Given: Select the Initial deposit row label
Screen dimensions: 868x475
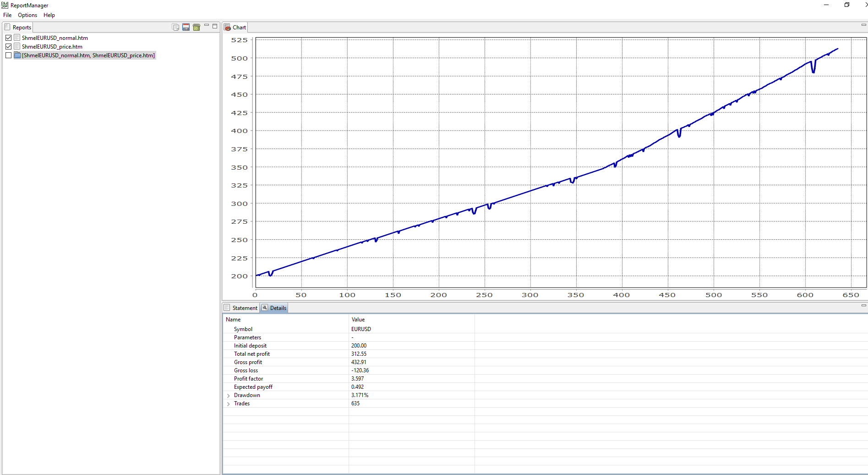Looking at the screenshot, I should tap(250, 346).
